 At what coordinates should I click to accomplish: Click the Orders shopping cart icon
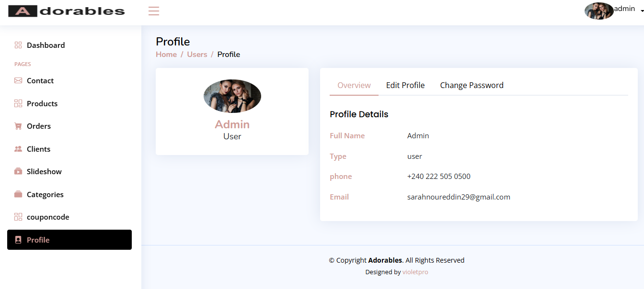coord(18,126)
